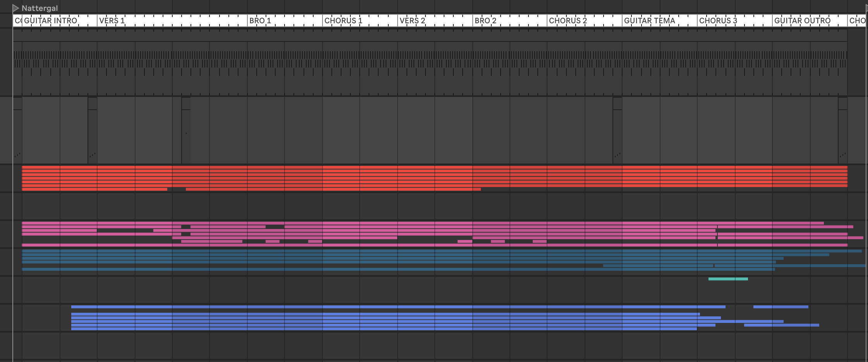Select the short turquoise clip under CHORUS 3
868x362 pixels.
click(x=728, y=279)
